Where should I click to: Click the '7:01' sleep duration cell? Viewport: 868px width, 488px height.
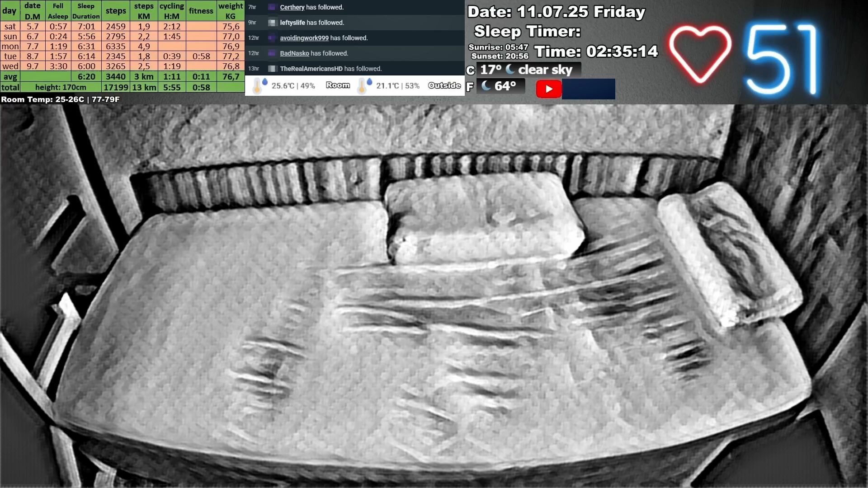(x=86, y=26)
